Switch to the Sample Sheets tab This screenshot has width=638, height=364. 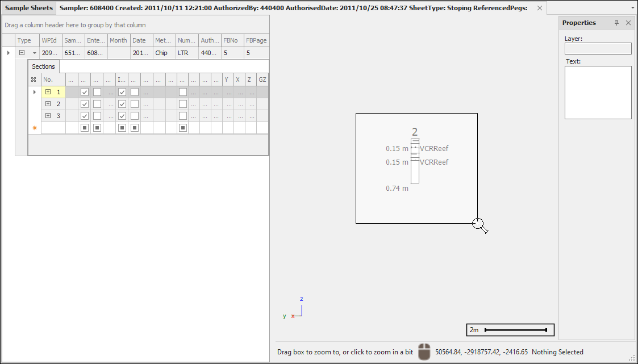coord(29,8)
